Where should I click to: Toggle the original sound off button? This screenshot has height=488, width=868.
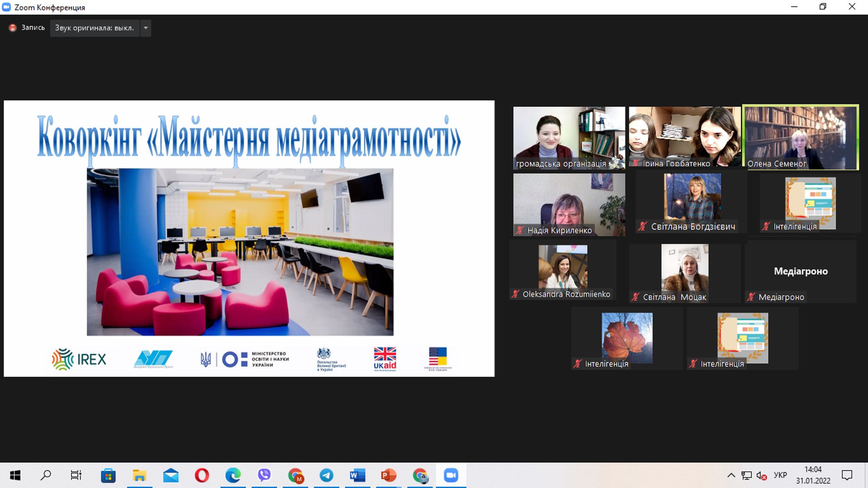click(x=95, y=28)
